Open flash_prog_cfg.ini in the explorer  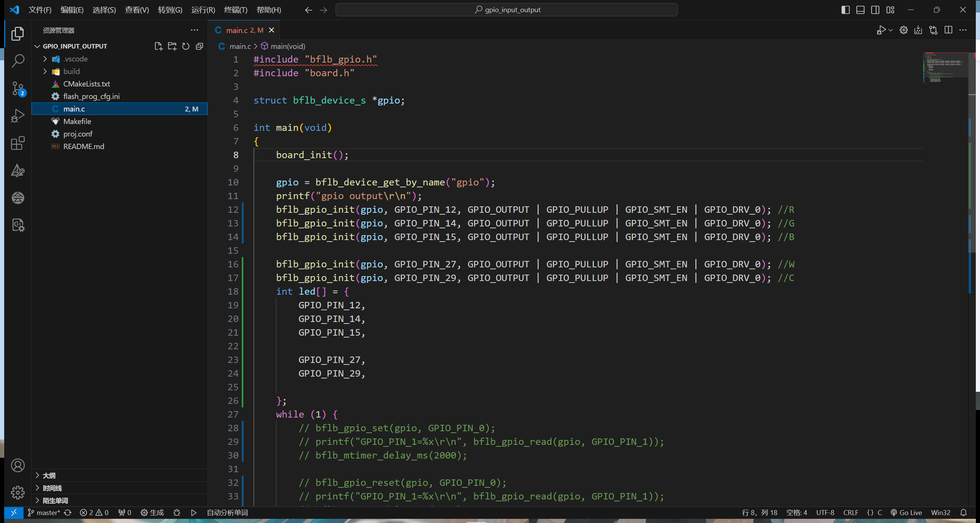coord(91,97)
